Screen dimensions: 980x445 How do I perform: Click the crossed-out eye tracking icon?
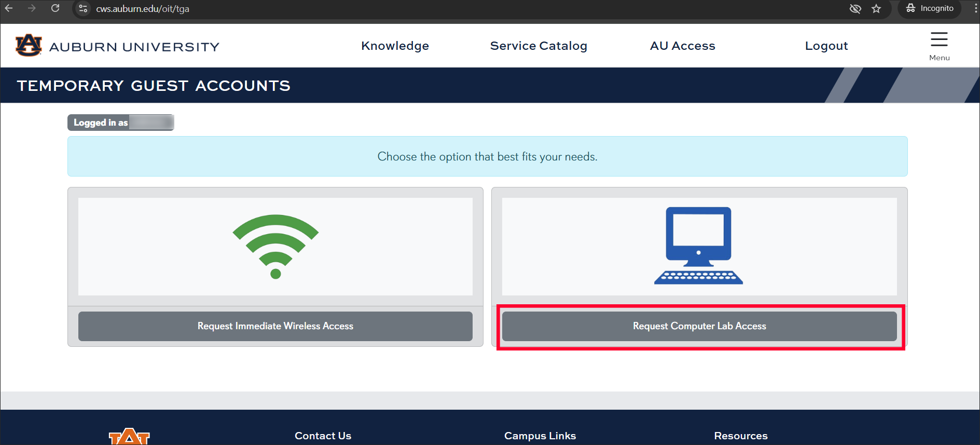click(855, 9)
